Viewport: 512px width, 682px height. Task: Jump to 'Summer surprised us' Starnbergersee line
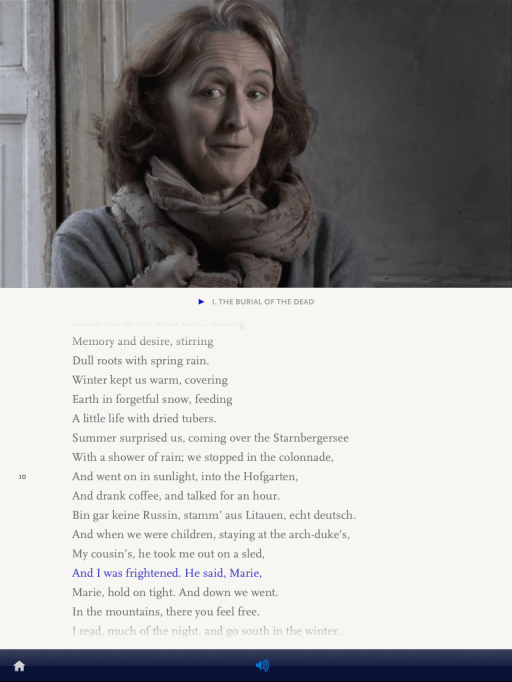[x=211, y=438]
